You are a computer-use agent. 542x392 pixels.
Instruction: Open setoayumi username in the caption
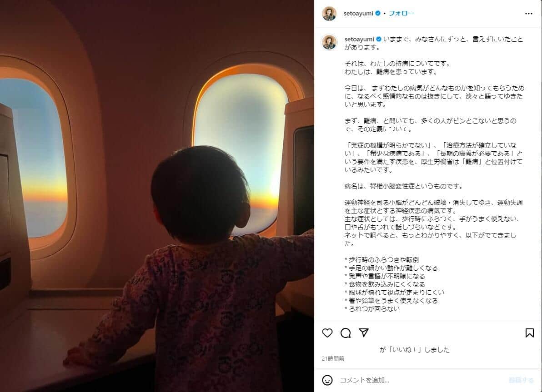coord(359,39)
